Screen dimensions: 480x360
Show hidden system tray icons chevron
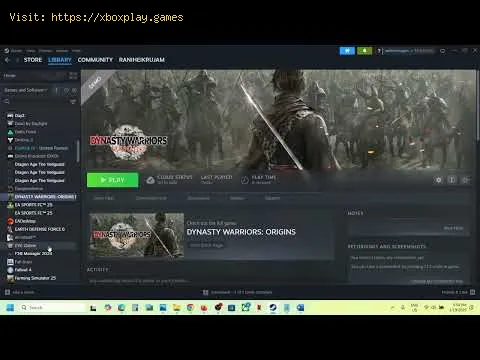click(392, 307)
